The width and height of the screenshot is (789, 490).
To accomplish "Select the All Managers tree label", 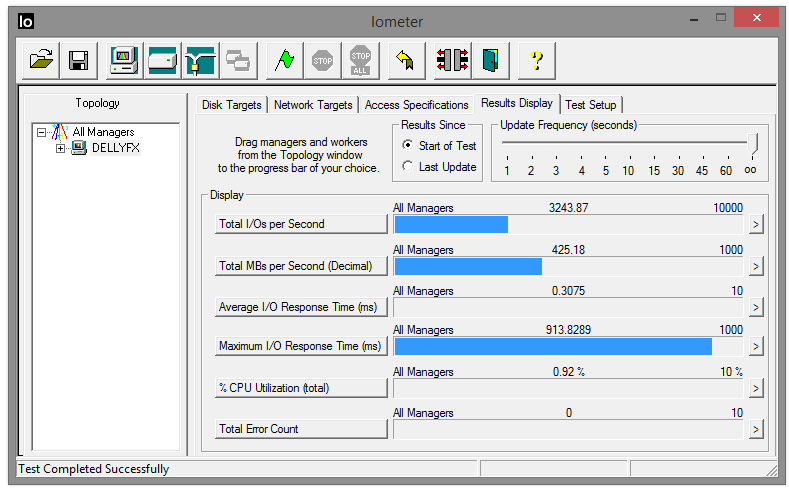I will coord(103,132).
